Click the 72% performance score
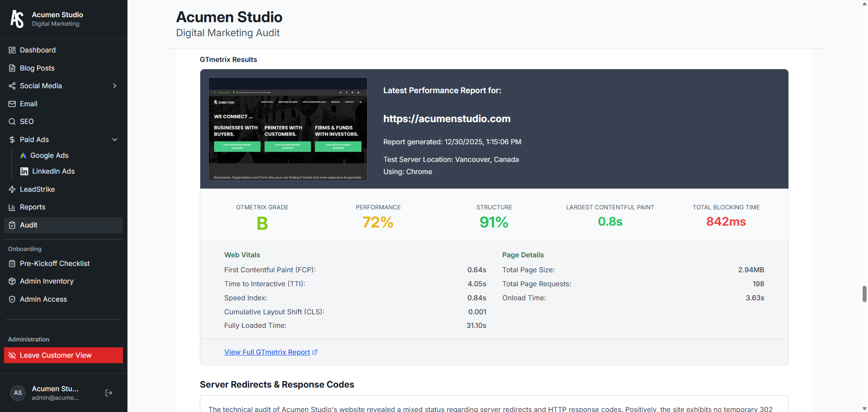The image size is (868, 412). (378, 223)
